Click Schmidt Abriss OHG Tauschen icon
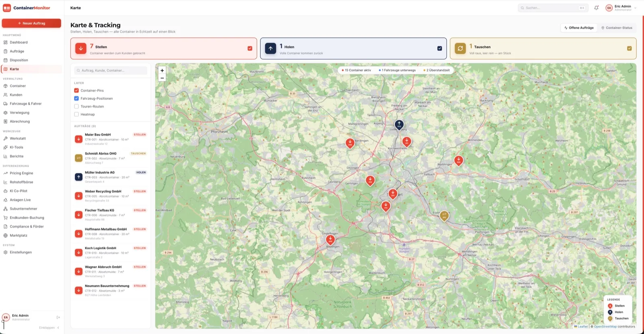This screenshot has width=644, height=334. pos(79,158)
